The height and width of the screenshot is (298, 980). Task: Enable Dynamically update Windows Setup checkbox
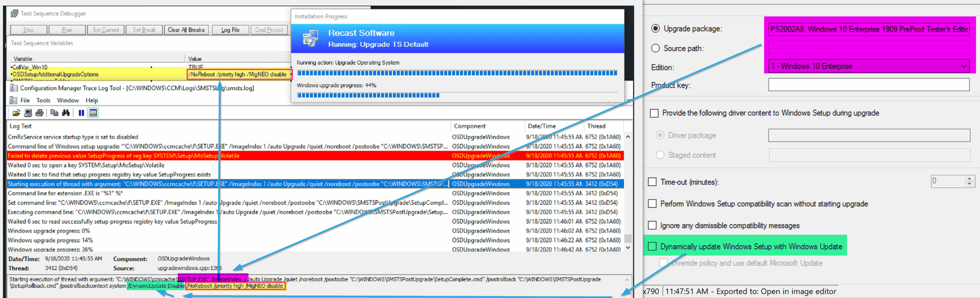652,246
